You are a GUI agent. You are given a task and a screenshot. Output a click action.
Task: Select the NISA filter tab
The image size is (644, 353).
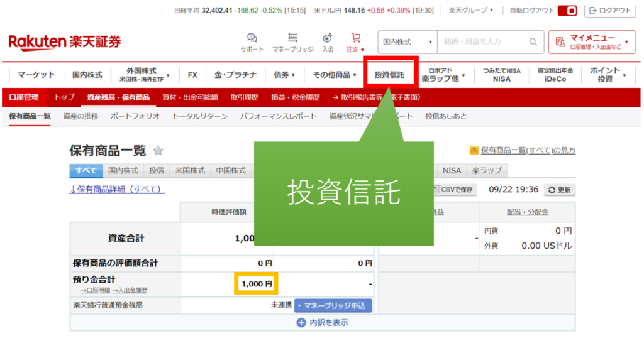coord(452,171)
